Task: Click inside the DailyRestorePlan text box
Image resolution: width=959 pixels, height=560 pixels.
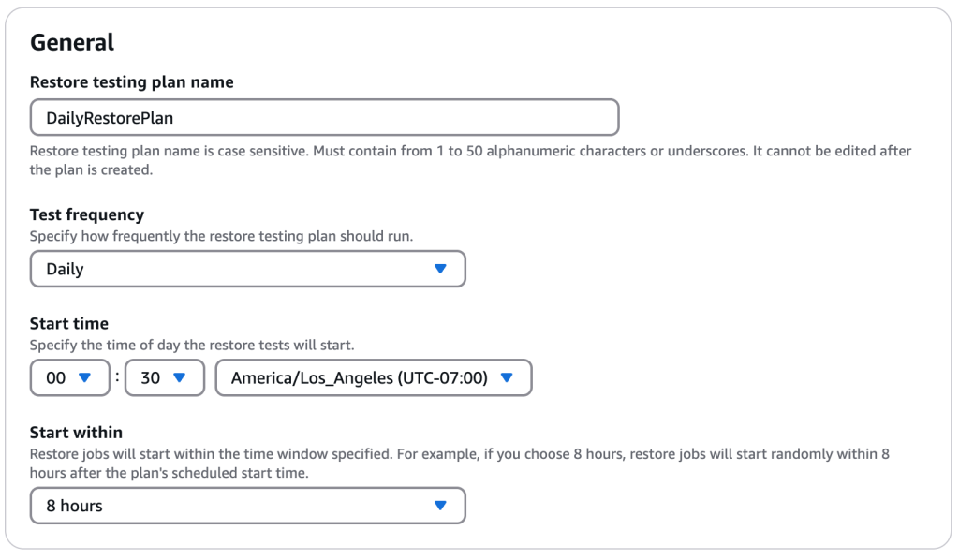Action: 323,117
